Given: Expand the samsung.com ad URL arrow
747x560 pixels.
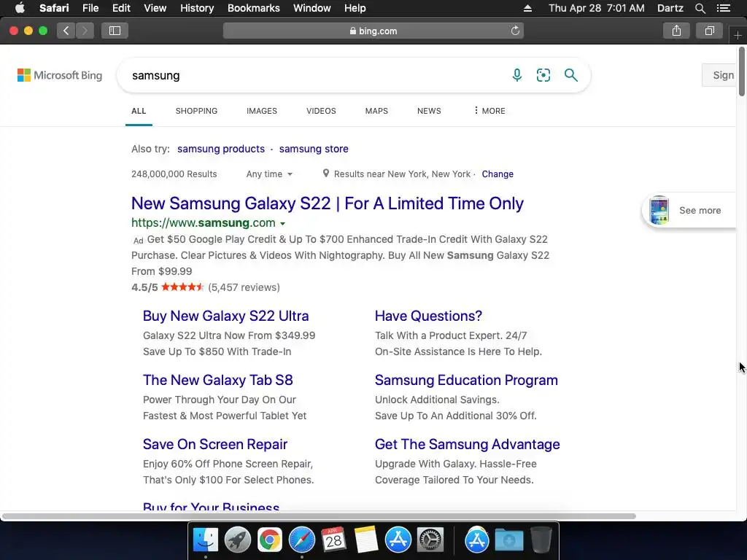Looking at the screenshot, I should 282,223.
